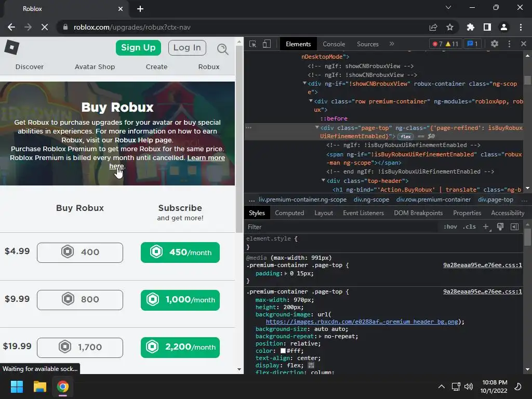This screenshot has height=399, width=532.
Task: Open the Windows Start menu
Action: [x=17, y=387]
